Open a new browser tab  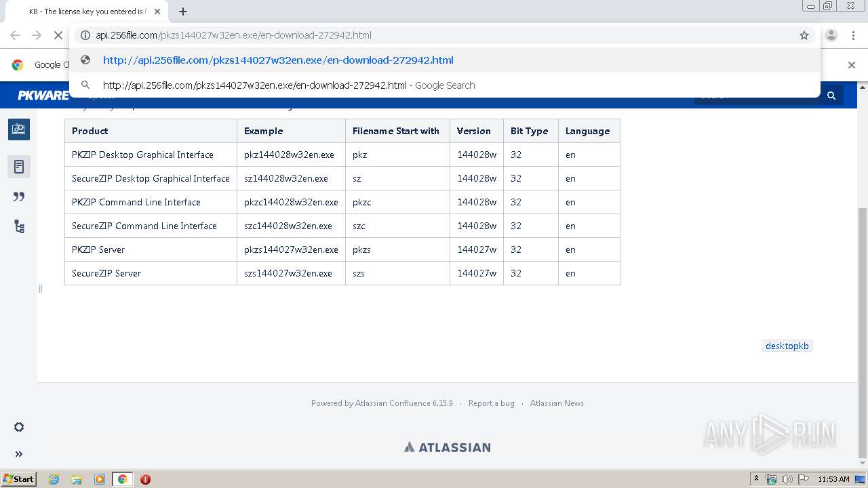pos(183,12)
